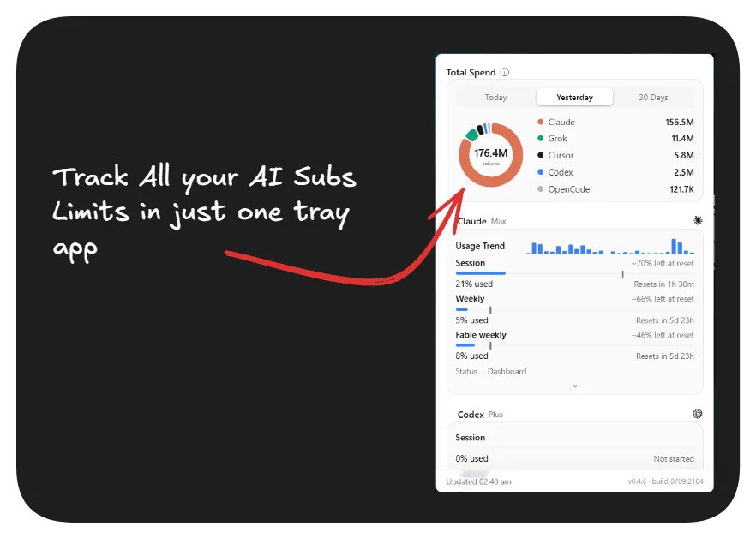Click the Fable weekly progress bar
Image resolution: width=756 pixels, height=538 pixels.
[574, 345]
